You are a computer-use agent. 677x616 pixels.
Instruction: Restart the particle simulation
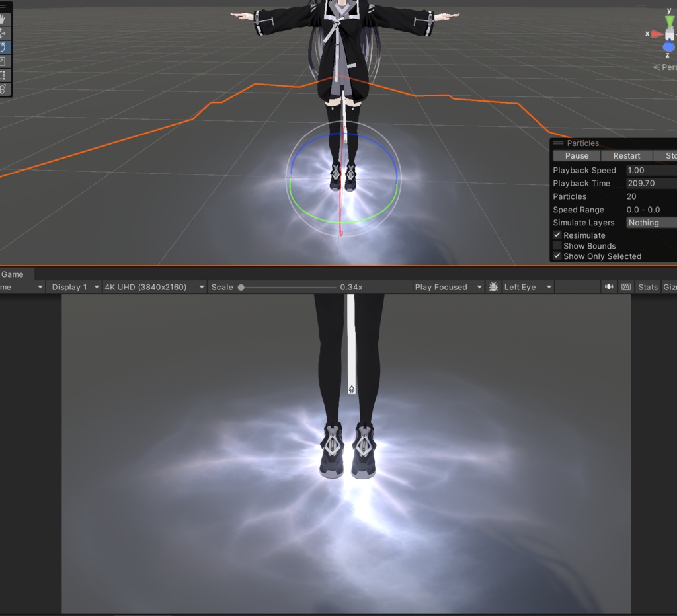pyautogui.click(x=626, y=155)
